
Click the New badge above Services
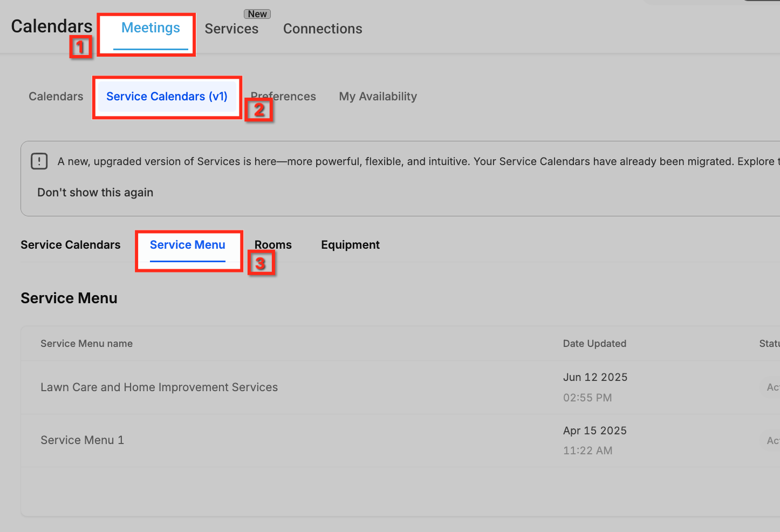(x=257, y=14)
